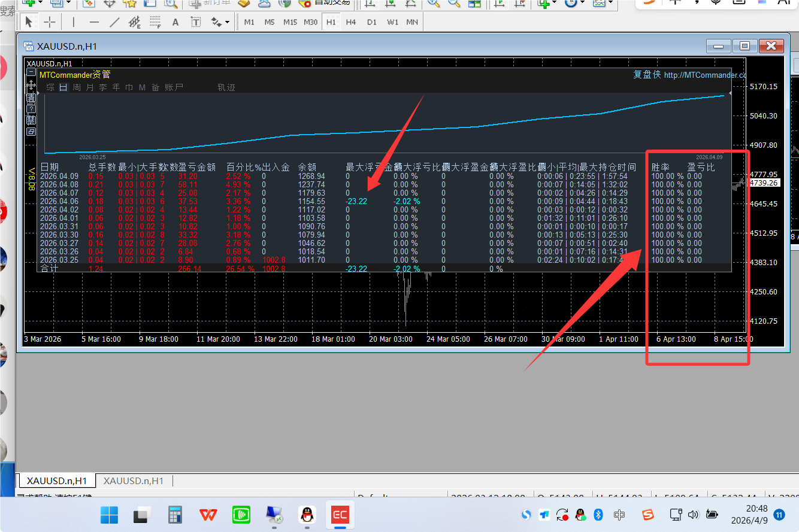The height and width of the screenshot is (532, 799).
Task: Select the equidistant channel tool
Action: click(x=135, y=22)
